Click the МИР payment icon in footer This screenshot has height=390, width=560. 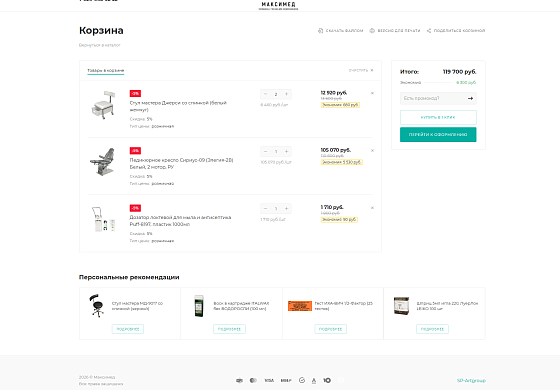(286, 381)
